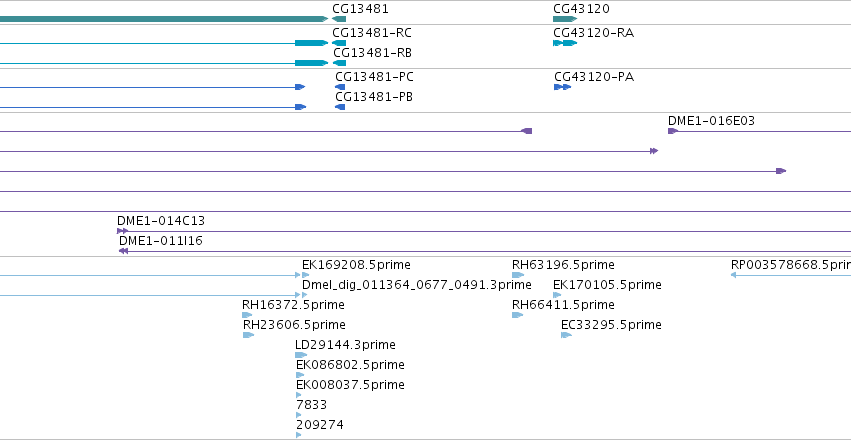Select the feature labeled 209274
This screenshot has width=851, height=440.
tap(320, 425)
